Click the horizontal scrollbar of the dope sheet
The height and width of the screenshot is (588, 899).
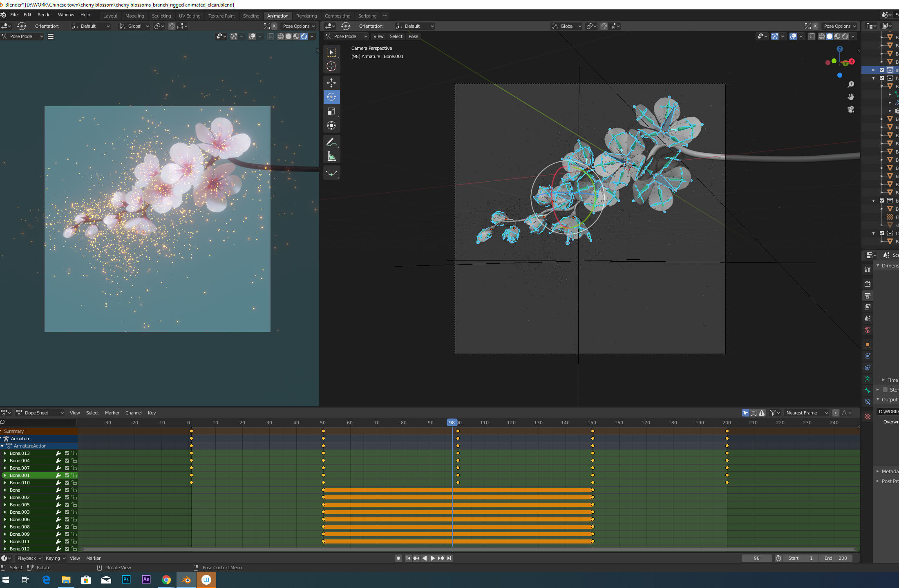coord(468,549)
